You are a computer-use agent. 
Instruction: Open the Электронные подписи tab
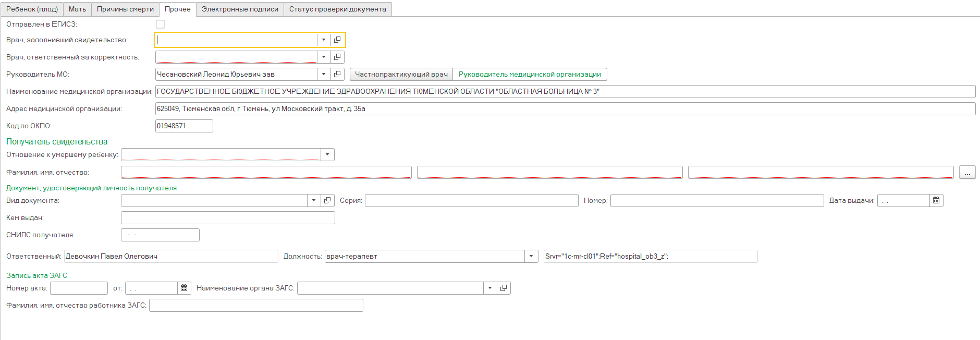(x=240, y=9)
